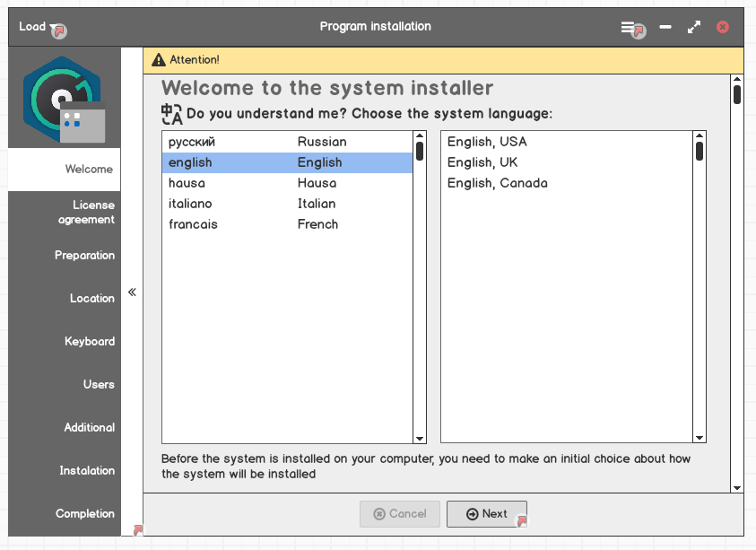Choose English, Canada locale

point(567,183)
